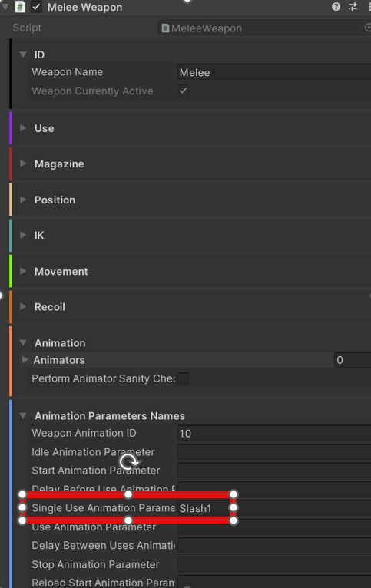Click the C# script icon of Melee Weapon
This screenshot has height=588, width=371.
pos(20,7)
